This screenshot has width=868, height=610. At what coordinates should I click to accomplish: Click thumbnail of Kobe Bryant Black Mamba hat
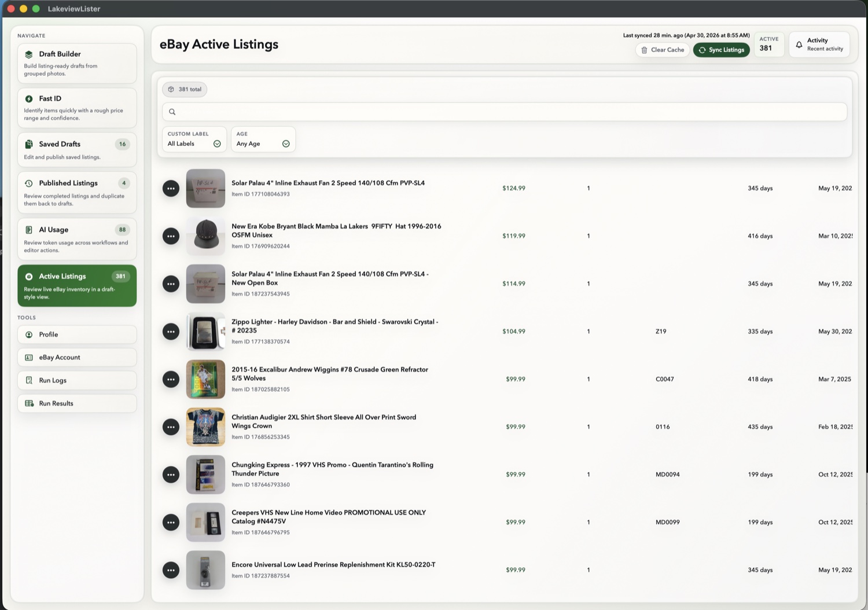pyautogui.click(x=205, y=236)
